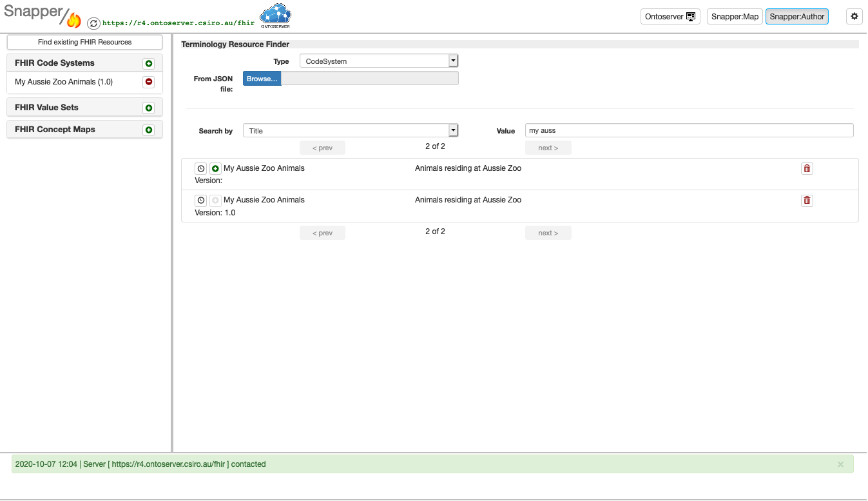Select the Version 1.0 row's 'Animals residing at Aussie Zoo' description
The height and width of the screenshot is (501, 868).
tap(468, 200)
